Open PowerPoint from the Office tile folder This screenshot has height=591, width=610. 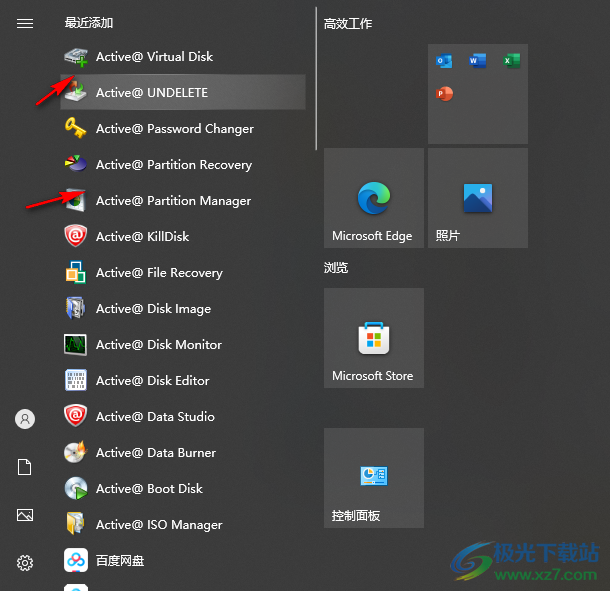coord(444,94)
